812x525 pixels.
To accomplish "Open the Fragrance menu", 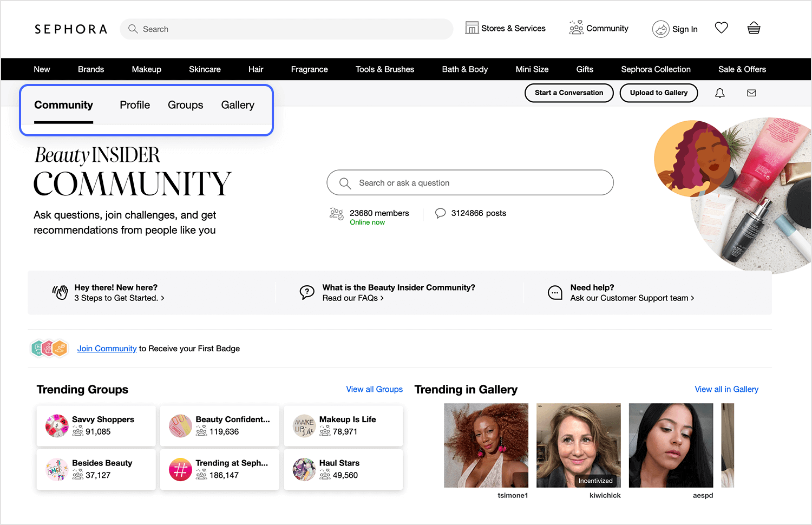I will pyautogui.click(x=309, y=69).
